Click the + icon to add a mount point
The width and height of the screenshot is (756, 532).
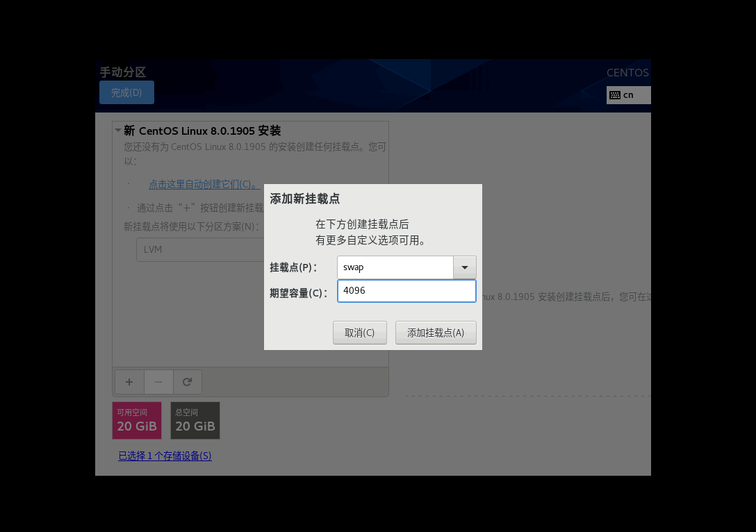(x=129, y=381)
